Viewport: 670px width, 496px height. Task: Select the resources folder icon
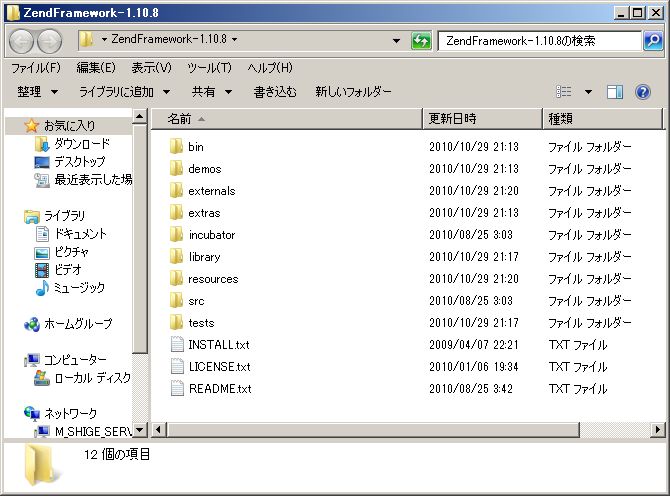click(x=176, y=279)
